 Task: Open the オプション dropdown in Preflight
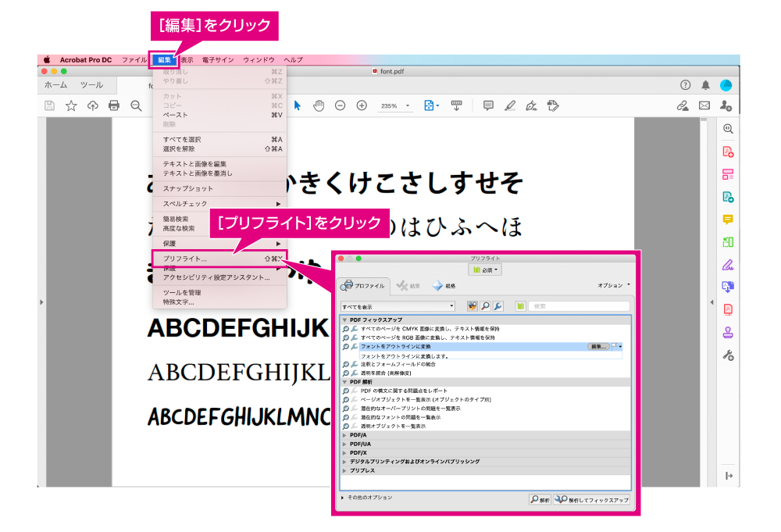tap(614, 285)
